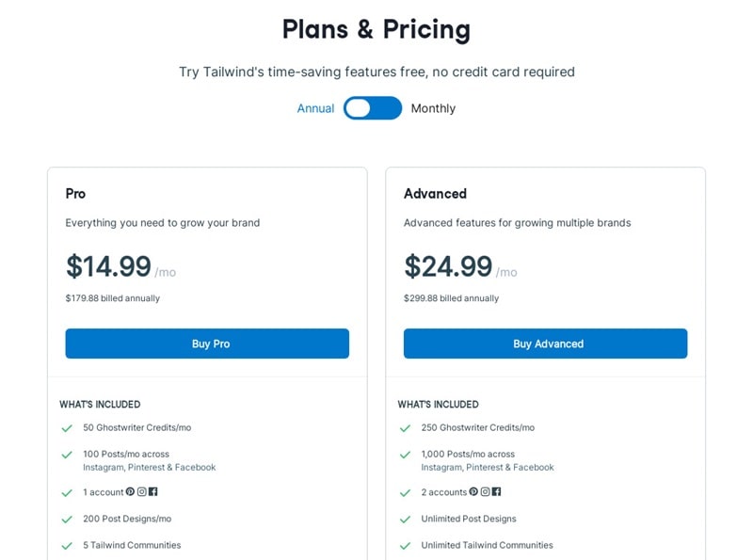Click the Instagram icon in Pro plan
Viewport: 753px width, 560px height.
[x=142, y=491]
